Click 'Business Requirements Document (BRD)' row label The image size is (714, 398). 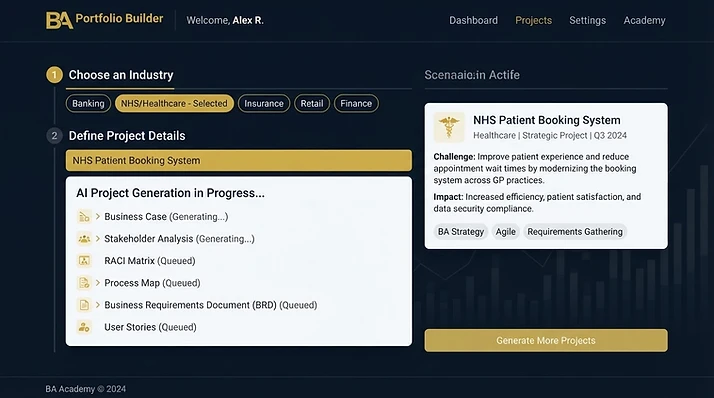[x=190, y=305]
